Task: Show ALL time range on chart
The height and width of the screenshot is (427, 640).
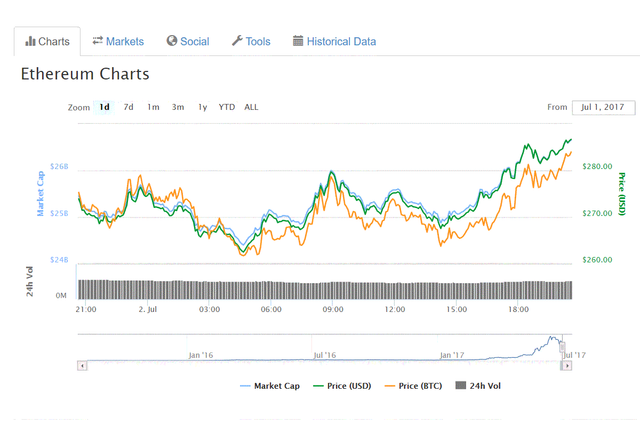Action: [251, 107]
